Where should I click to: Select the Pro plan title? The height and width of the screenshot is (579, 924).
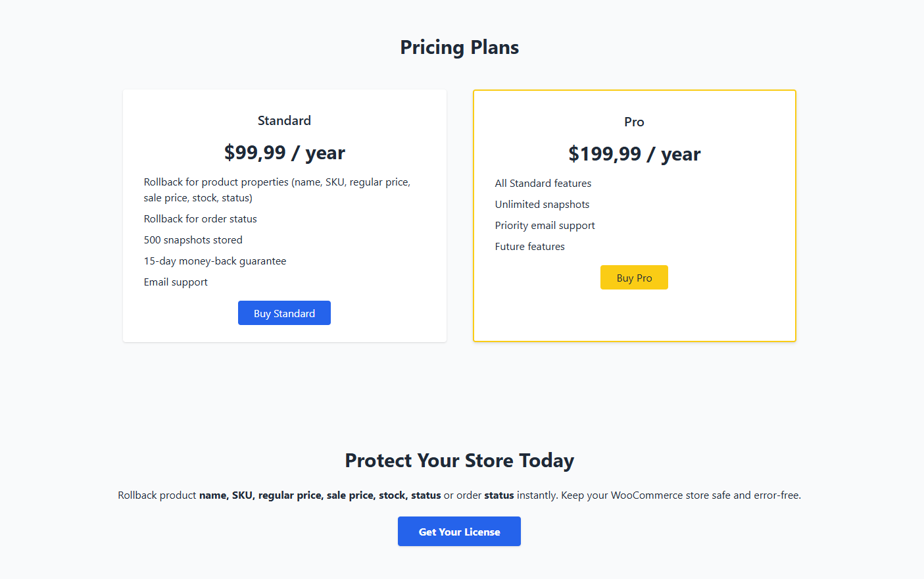(634, 122)
